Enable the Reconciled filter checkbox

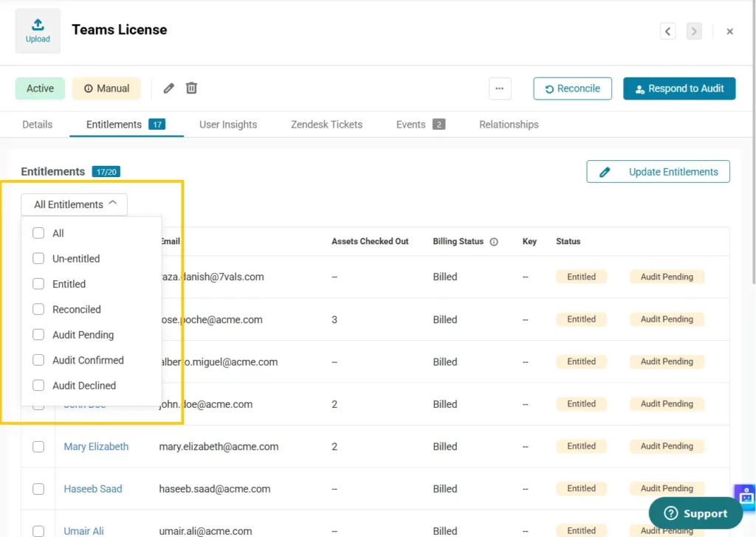(x=38, y=310)
